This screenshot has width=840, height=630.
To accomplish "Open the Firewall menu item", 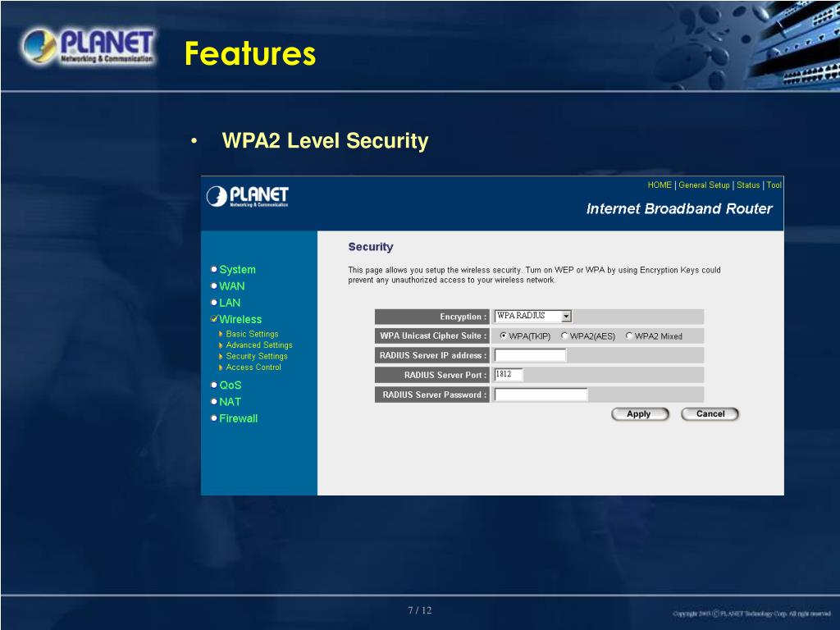I will (x=239, y=418).
